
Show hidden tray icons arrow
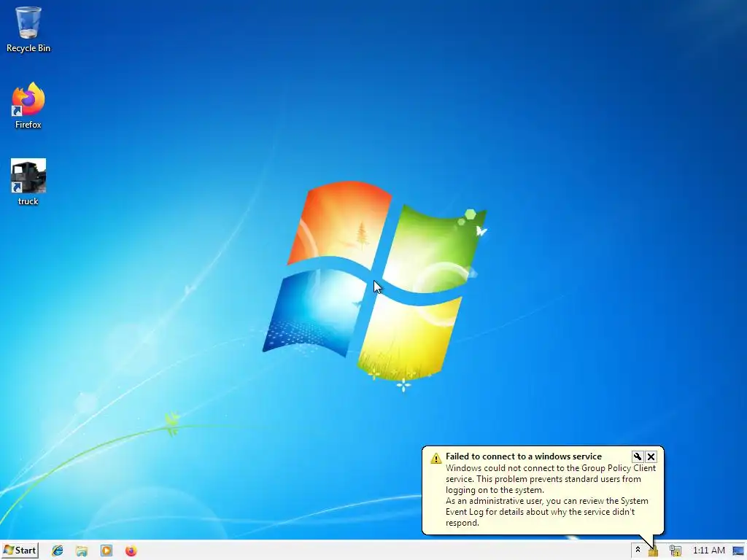[638, 550]
